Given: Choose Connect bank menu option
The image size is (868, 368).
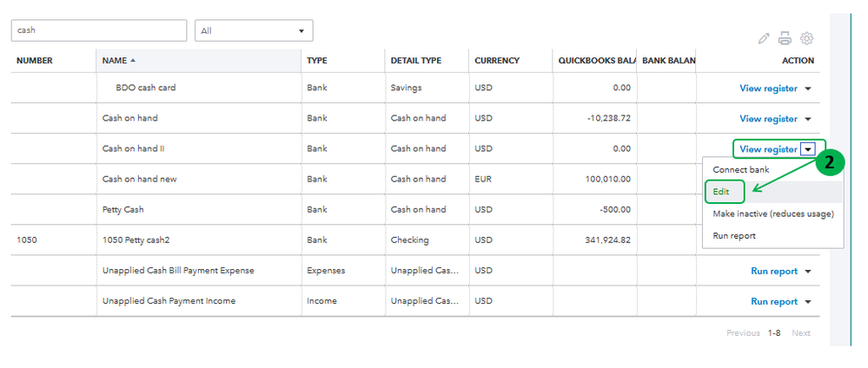Looking at the screenshot, I should coord(741,169).
